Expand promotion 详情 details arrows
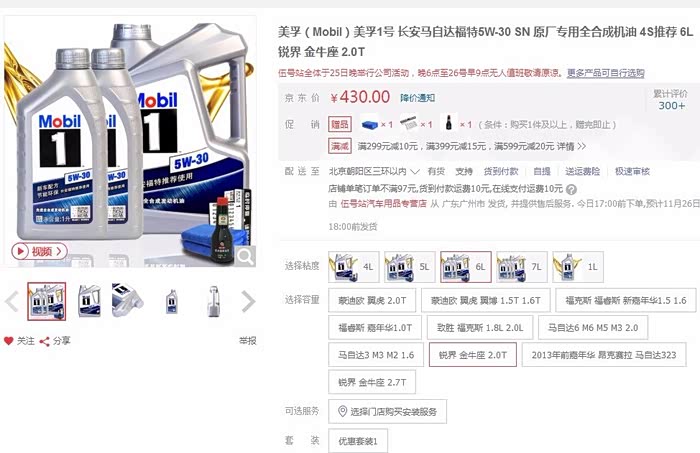 click(x=571, y=146)
